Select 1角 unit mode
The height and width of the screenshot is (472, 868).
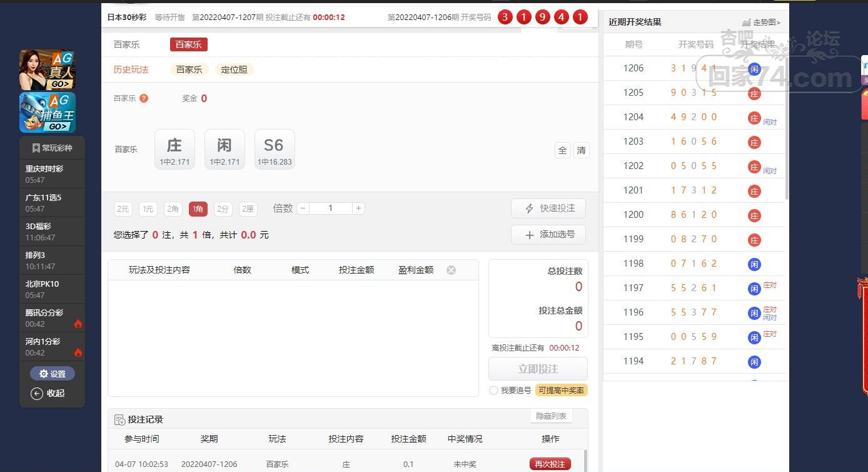click(198, 209)
